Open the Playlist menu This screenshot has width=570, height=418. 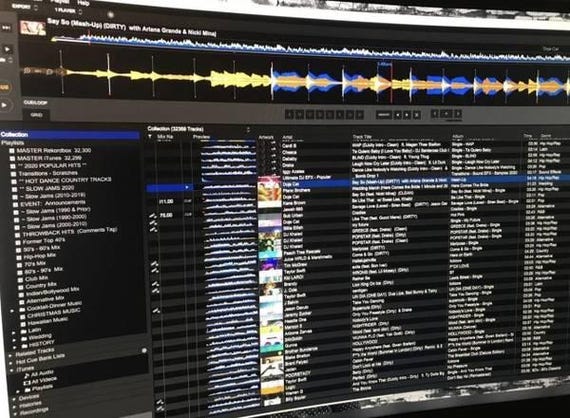coord(60,2)
